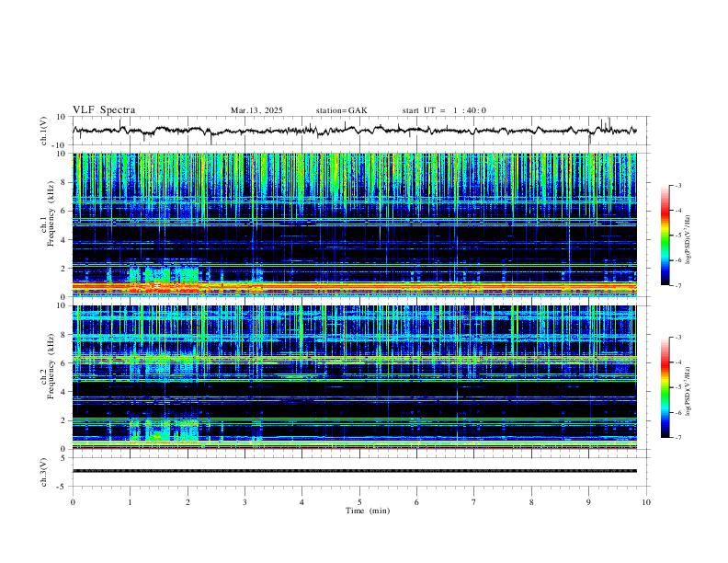Click the ch.3 black signal band
Viewport: 728px width, 563px height.
click(x=354, y=471)
